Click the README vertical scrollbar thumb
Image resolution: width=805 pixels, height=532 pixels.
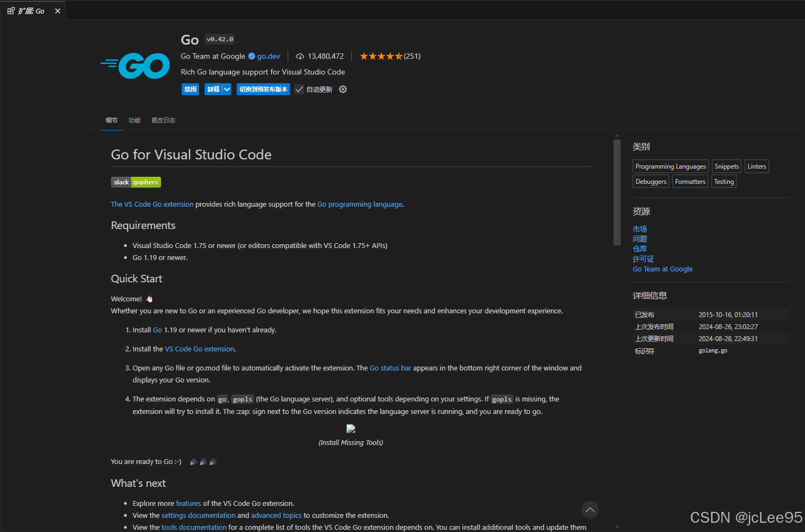point(617,193)
